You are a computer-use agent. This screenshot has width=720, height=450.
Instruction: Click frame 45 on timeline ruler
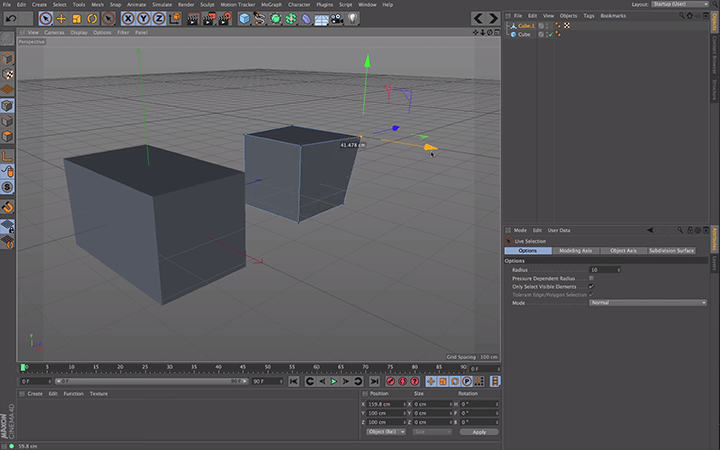[x=243, y=367]
